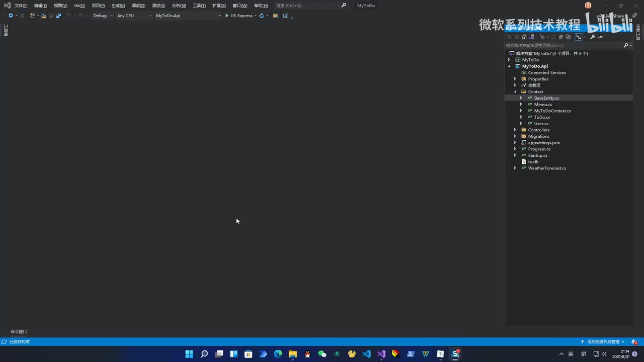Click the taskbar search icon
Image resolution: width=644 pixels, height=362 pixels.
pos(204,354)
